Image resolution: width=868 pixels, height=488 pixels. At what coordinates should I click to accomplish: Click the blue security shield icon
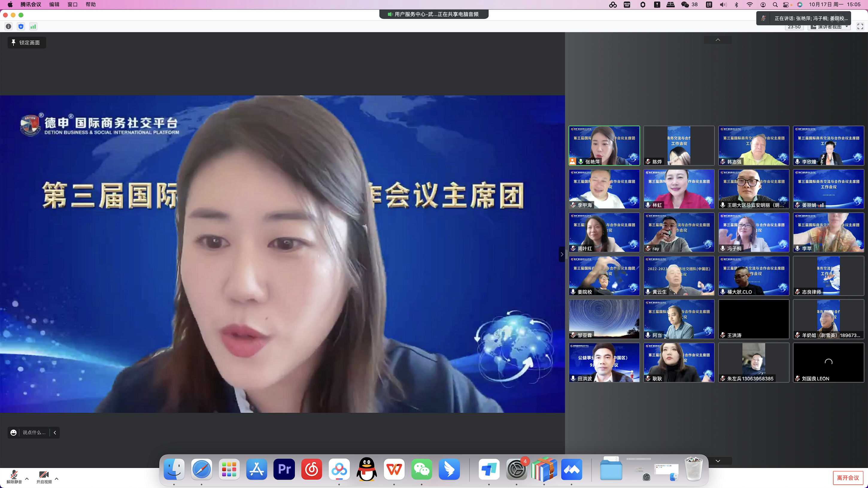click(x=21, y=26)
